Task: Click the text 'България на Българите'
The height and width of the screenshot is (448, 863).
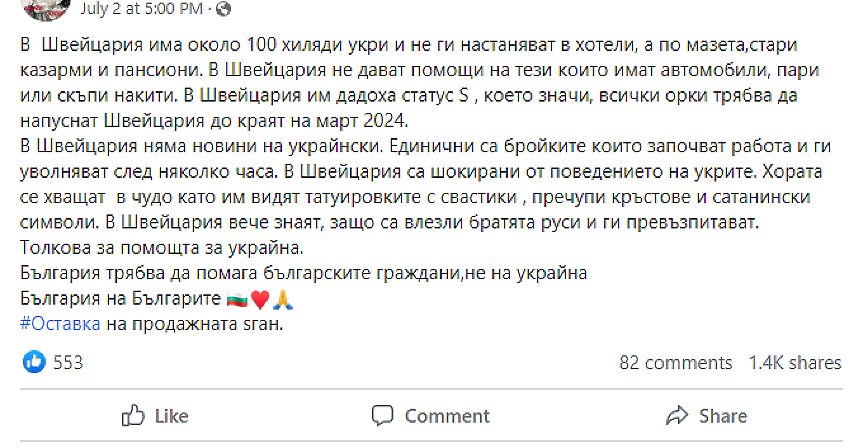Action: (x=120, y=299)
